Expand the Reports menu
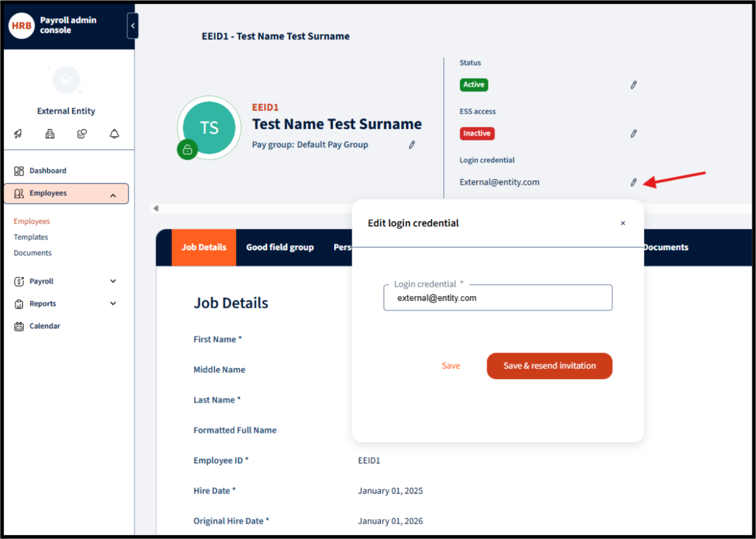 coord(113,304)
